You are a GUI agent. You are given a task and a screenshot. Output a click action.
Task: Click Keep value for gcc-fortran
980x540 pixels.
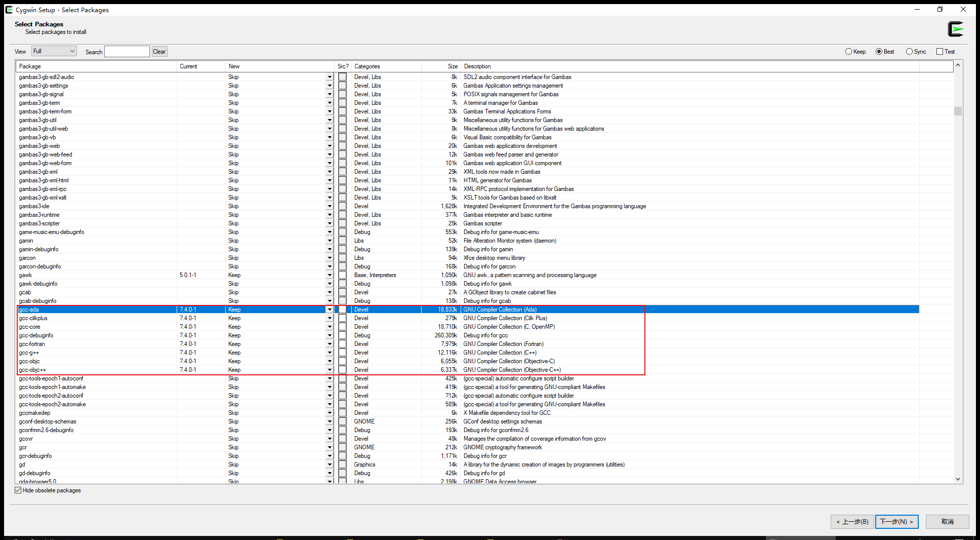tap(234, 344)
